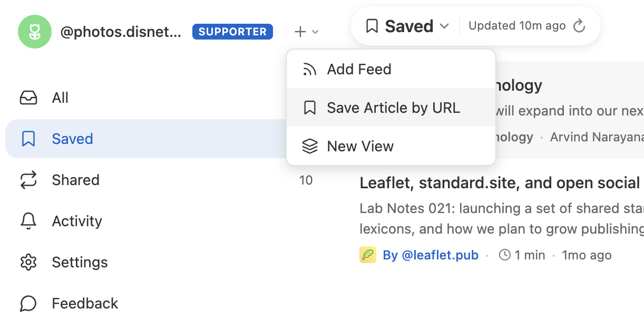Viewport: 644px width, 328px height.
Task: Click the bell icon for Activity
Action: 28,221
